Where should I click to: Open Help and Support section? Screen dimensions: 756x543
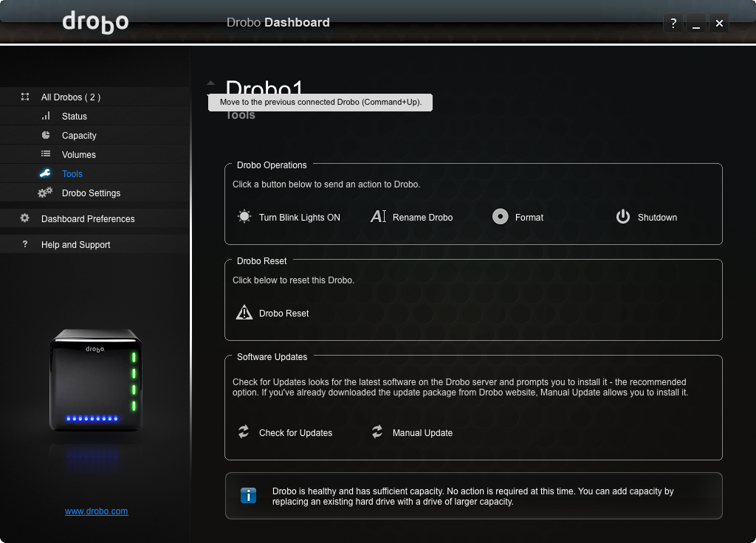click(x=75, y=245)
